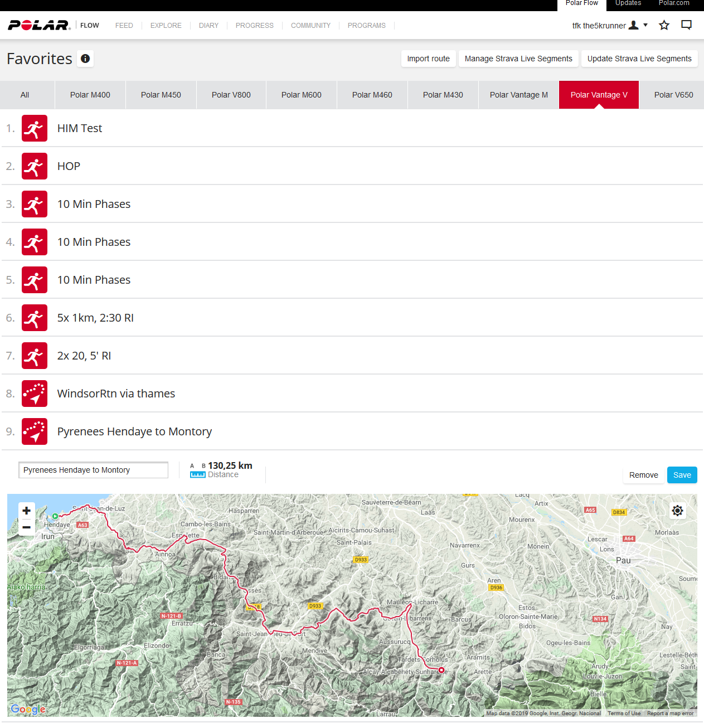This screenshot has height=728, width=704.
Task: Open the COMMUNITY menu
Action: coord(310,26)
